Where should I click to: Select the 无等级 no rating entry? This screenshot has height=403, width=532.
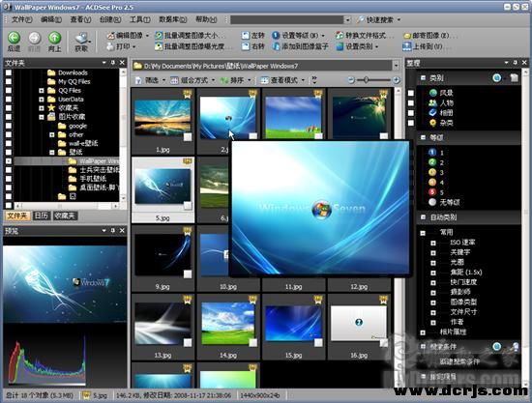coord(450,202)
